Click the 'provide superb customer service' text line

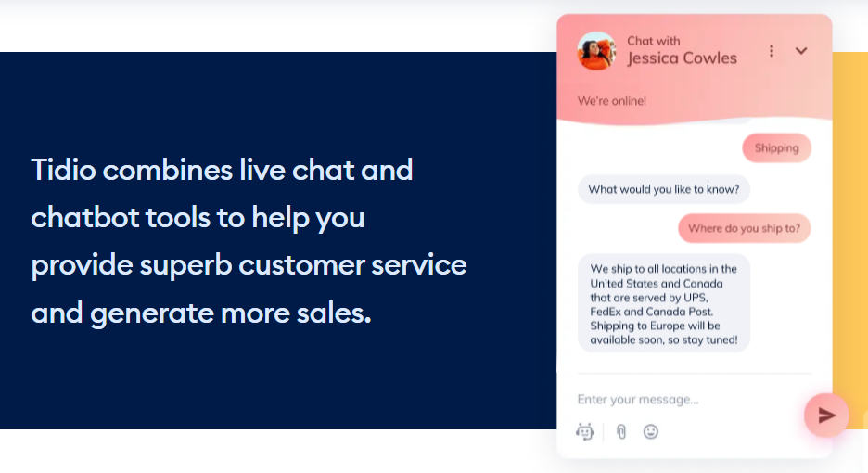pyautogui.click(x=249, y=265)
